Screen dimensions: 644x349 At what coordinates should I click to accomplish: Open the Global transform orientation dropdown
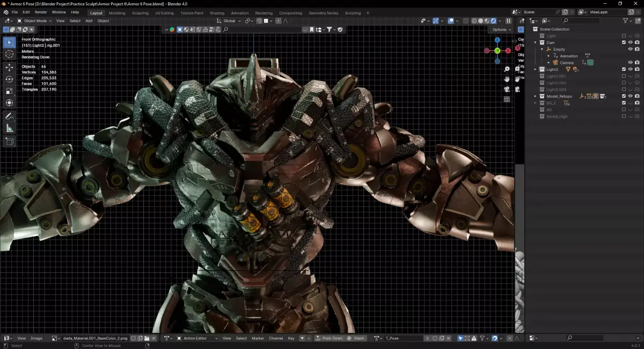click(x=229, y=21)
